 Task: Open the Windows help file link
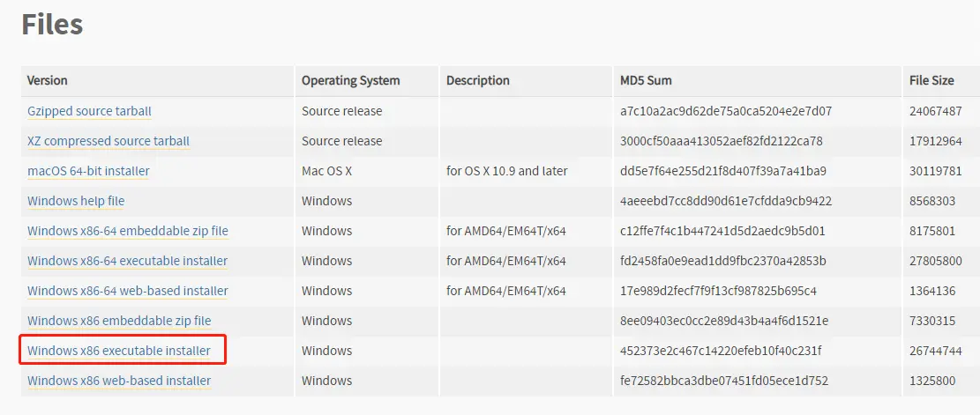point(76,202)
